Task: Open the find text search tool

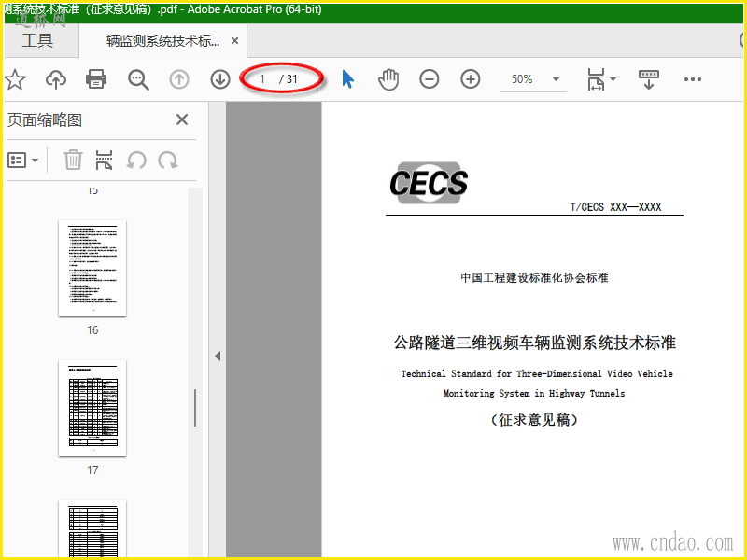Action: coord(138,79)
